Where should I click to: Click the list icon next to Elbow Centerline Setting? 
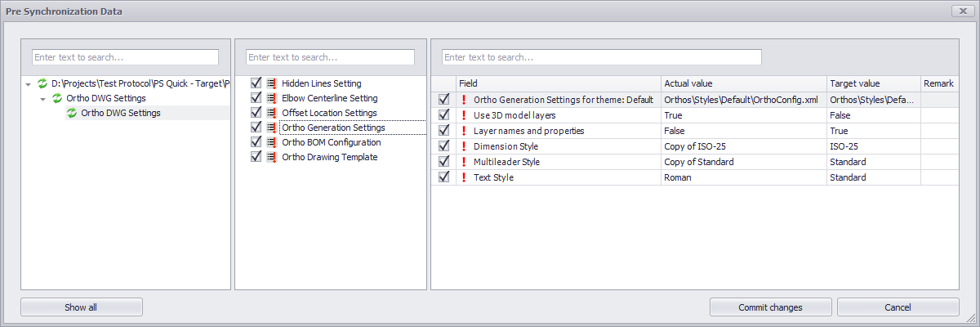click(x=271, y=98)
